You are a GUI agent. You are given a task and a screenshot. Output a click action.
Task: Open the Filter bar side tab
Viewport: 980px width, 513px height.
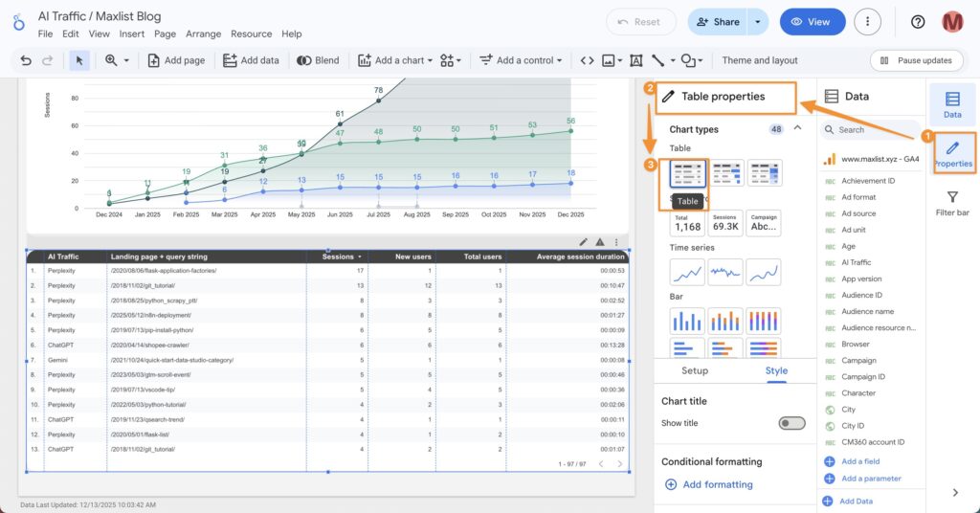952,203
